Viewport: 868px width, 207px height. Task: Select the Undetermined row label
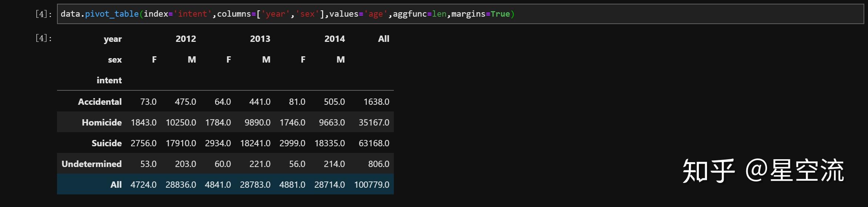91,164
